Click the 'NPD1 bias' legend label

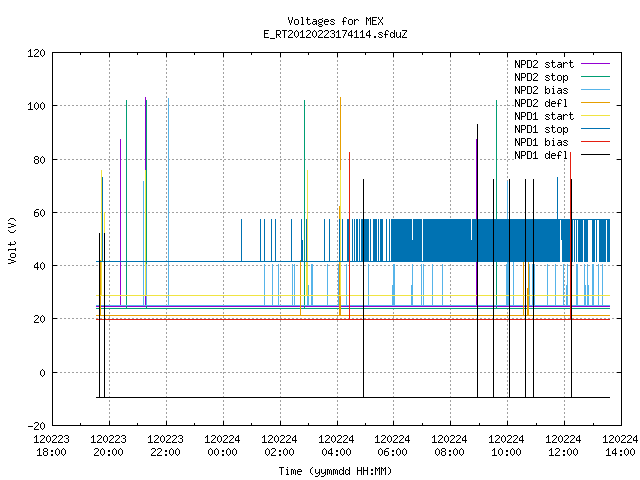[x=541, y=142]
